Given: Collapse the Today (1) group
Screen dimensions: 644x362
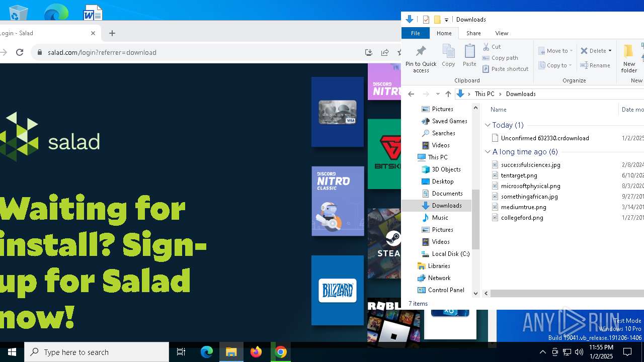Looking at the screenshot, I should point(488,125).
